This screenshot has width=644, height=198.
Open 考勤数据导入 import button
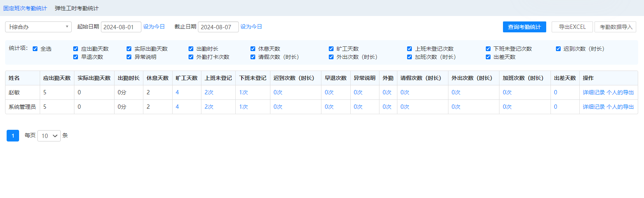tap(616, 27)
